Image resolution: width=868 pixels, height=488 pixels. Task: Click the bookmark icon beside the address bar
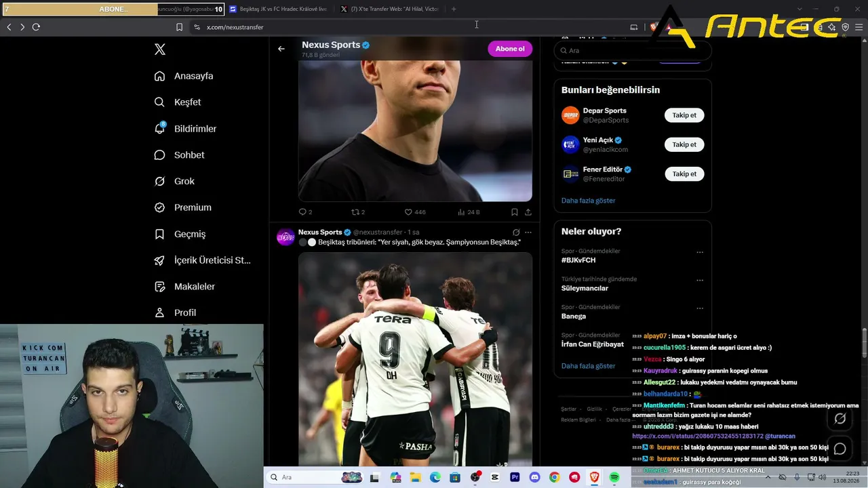(179, 27)
